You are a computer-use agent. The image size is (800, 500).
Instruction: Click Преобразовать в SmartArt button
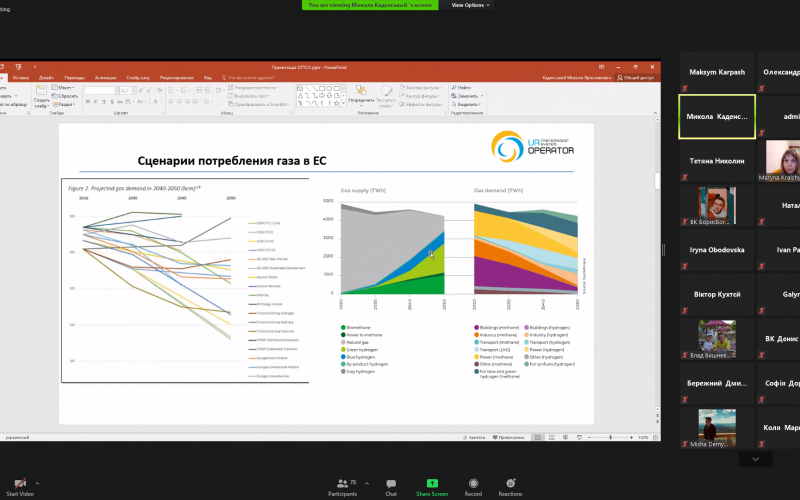pos(259,104)
